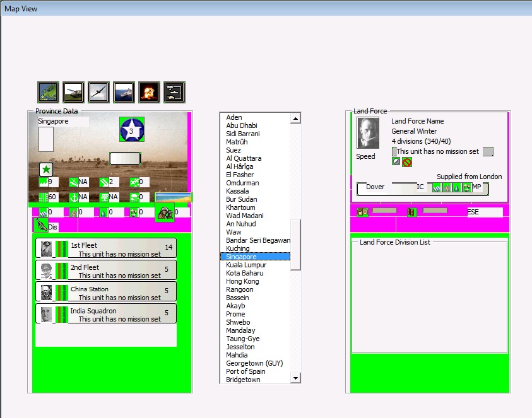Click the warship naval units icon
Viewport: 532px width, 418px height.
coord(124,92)
